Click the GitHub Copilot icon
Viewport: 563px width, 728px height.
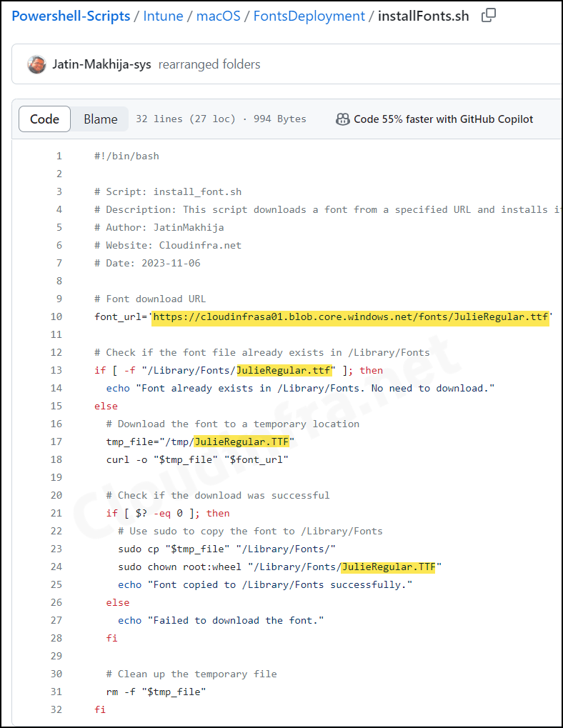click(342, 119)
